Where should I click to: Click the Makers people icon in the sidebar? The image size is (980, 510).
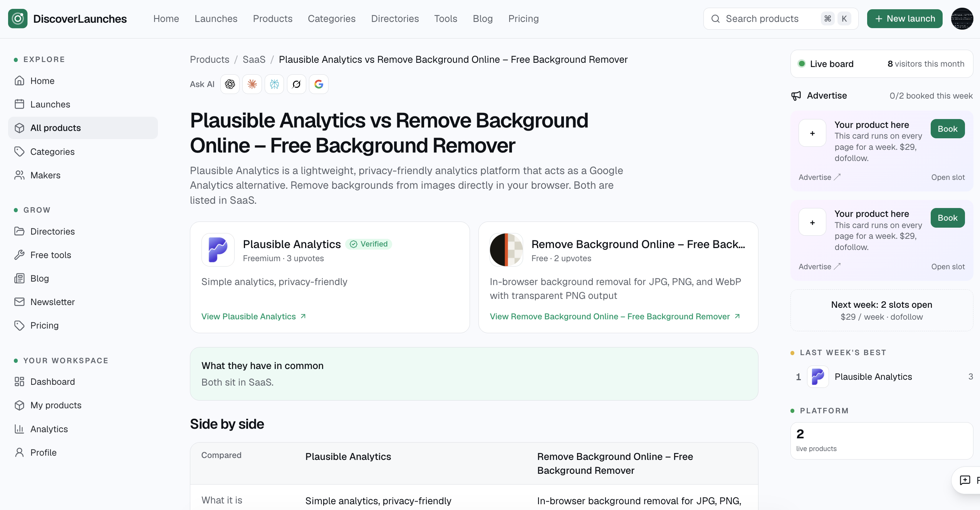(x=19, y=175)
